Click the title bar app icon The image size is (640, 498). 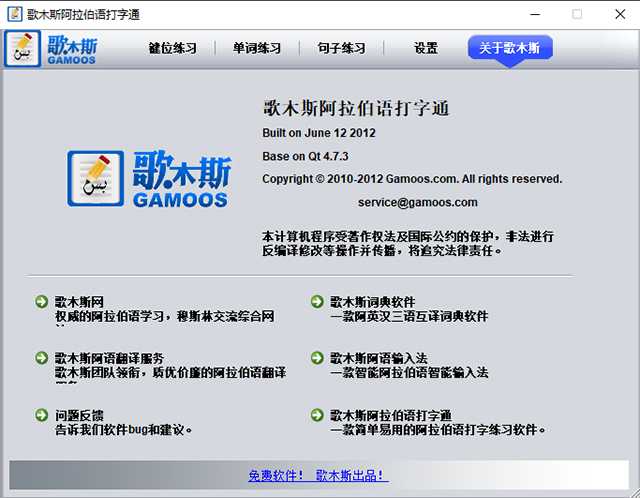(15, 14)
